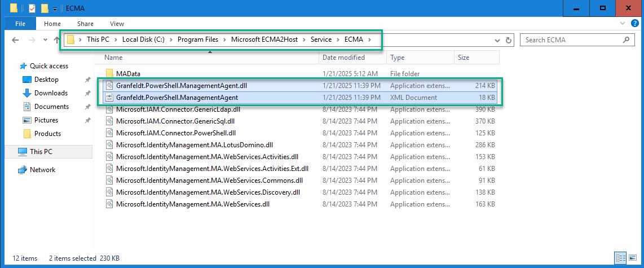Switch to large icons view
Screen dimensions: 644x268
(634, 258)
